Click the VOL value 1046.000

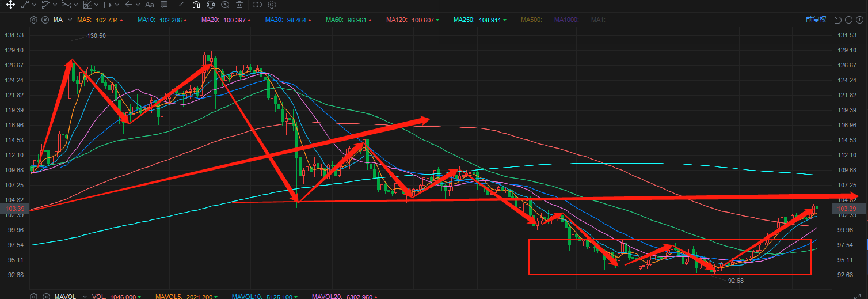pyautogui.click(x=121, y=297)
